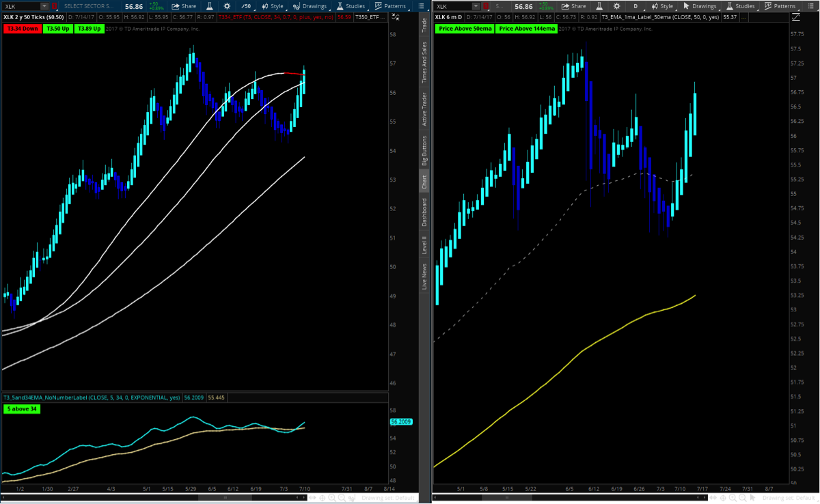The height and width of the screenshot is (504, 820).
Task: Click crosshair pan icon under left chart
Action: pyautogui.click(x=323, y=498)
